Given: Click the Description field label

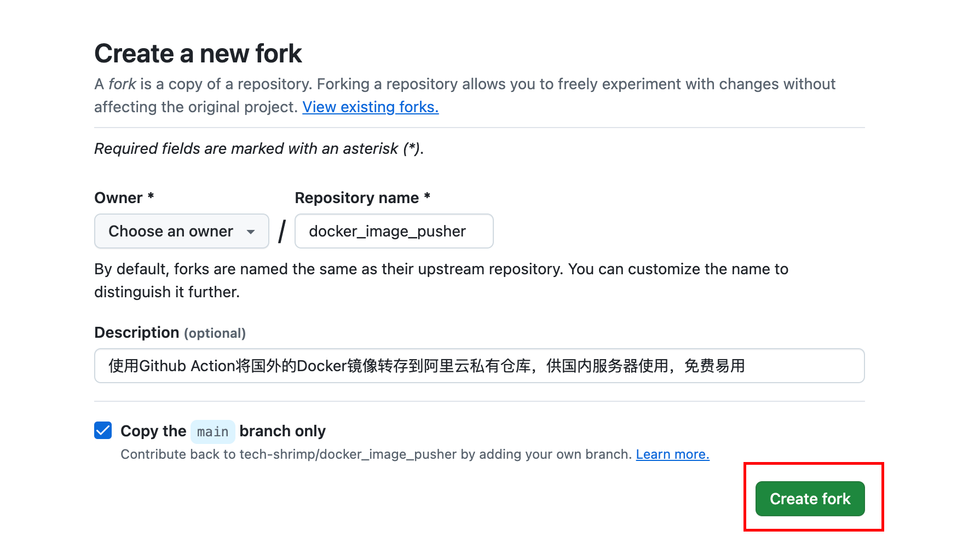Looking at the screenshot, I should [137, 332].
